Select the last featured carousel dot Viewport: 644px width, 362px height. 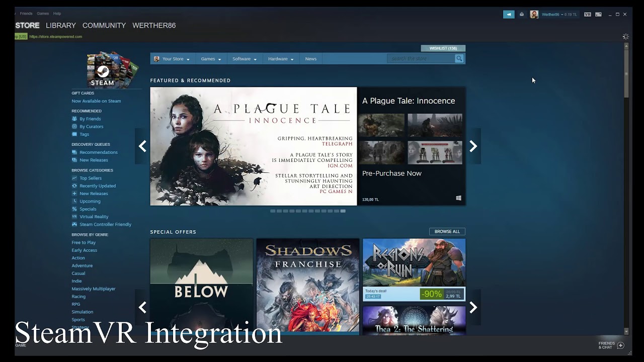(343, 211)
